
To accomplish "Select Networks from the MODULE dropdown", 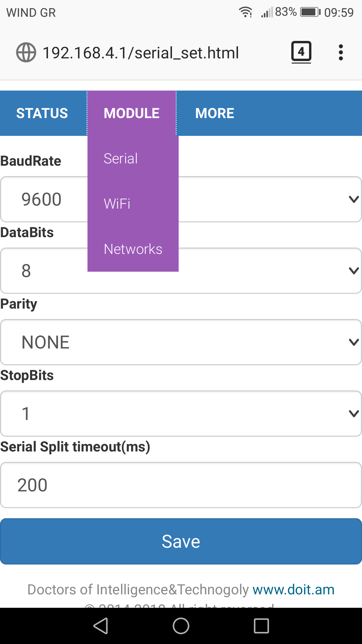I will [x=133, y=249].
